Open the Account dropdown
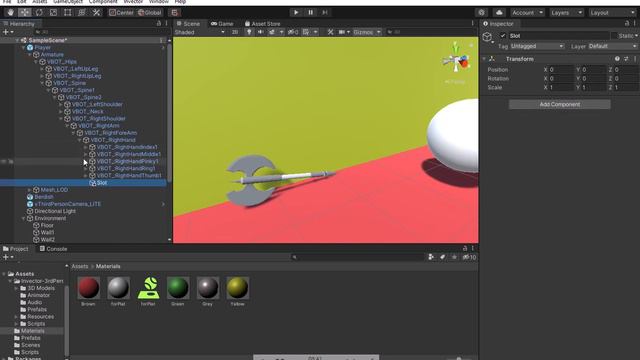Image resolution: width=640 pixels, height=360 pixels. [527, 13]
